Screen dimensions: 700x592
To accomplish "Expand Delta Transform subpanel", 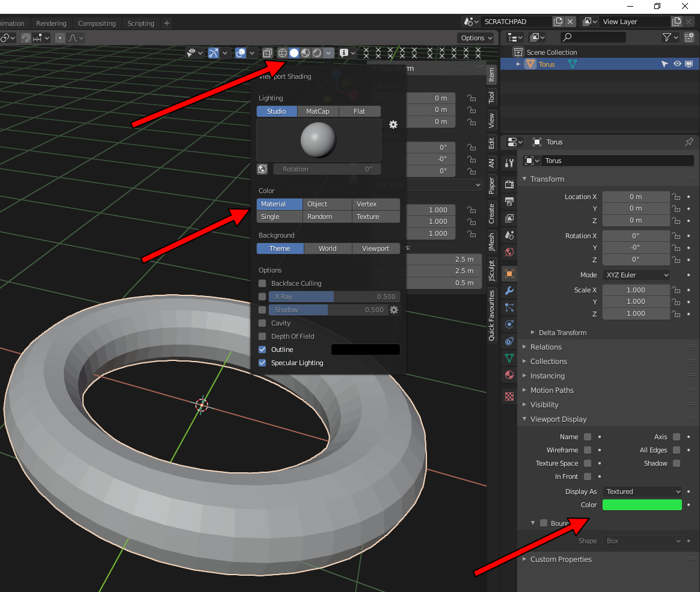I will (533, 332).
